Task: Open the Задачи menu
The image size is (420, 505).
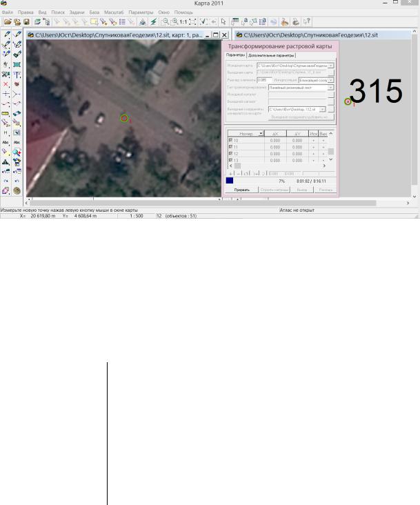Action: pyautogui.click(x=77, y=12)
